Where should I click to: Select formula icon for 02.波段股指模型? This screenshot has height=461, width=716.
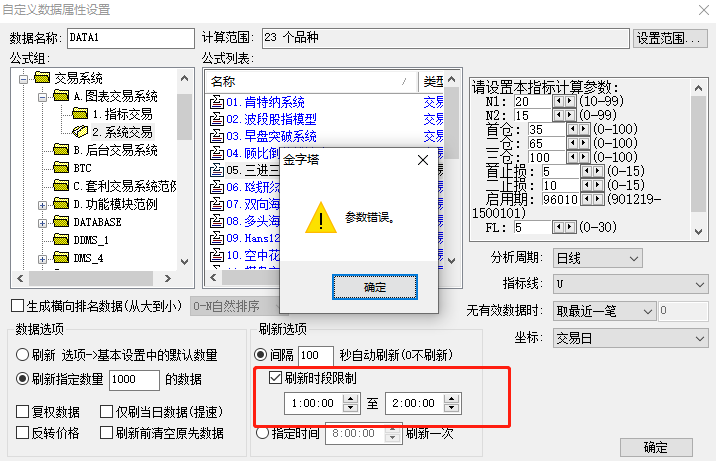216,119
